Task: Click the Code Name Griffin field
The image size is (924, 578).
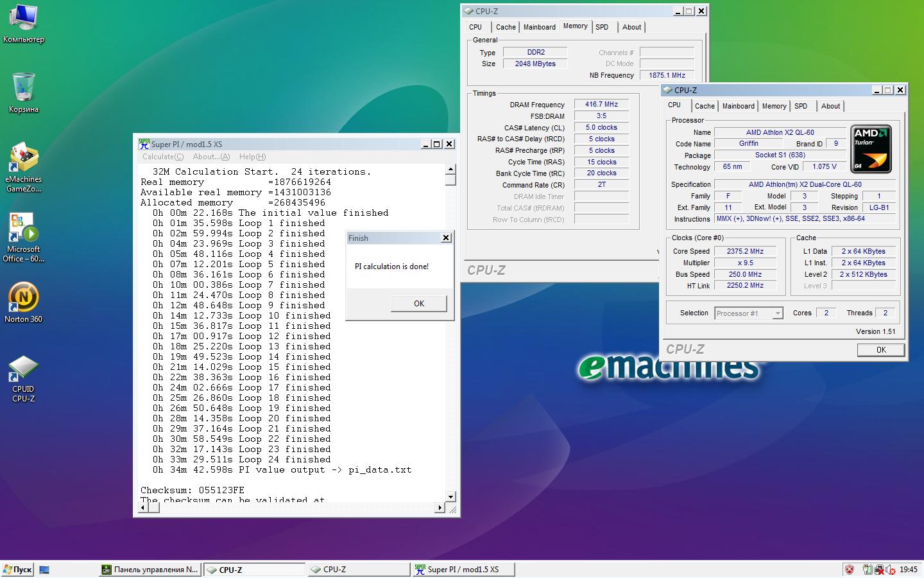Action: tap(749, 143)
